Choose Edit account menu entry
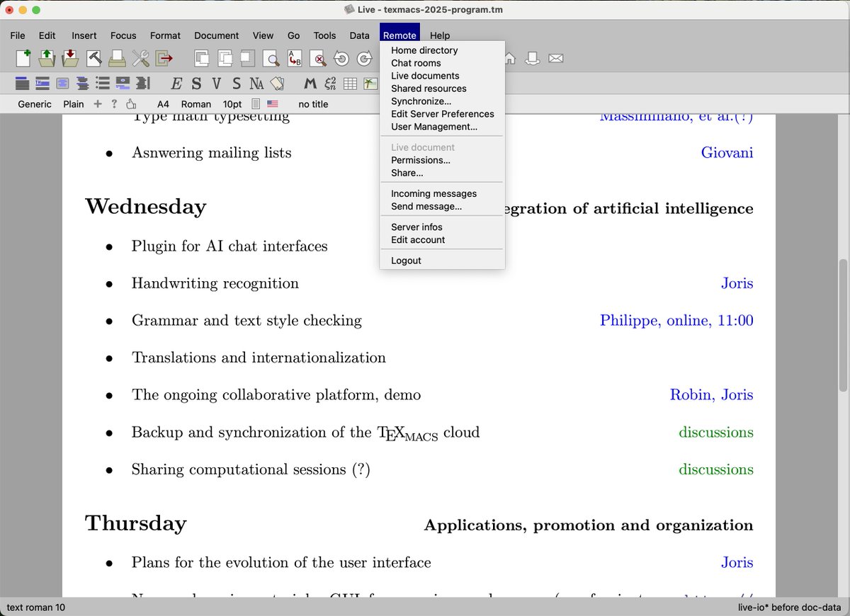 click(442, 239)
